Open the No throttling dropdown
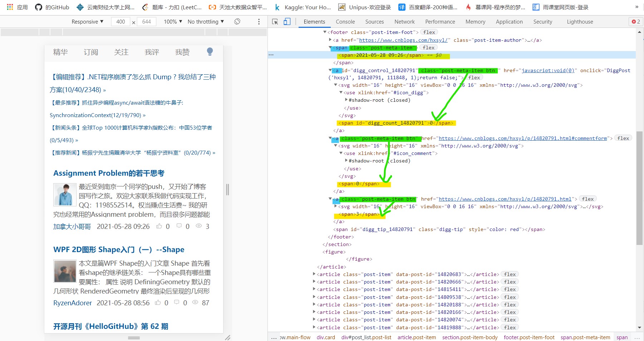This screenshot has height=341, width=644. click(206, 21)
